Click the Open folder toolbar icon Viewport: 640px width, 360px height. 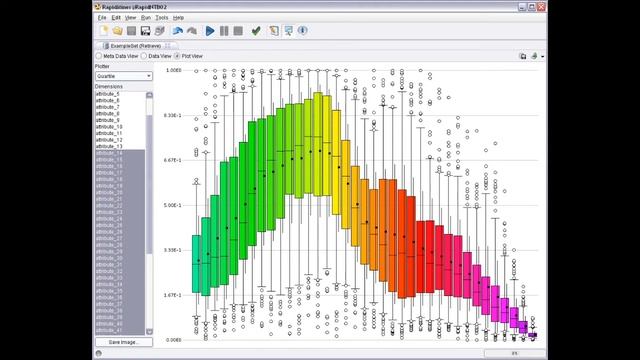pyautogui.click(x=118, y=31)
